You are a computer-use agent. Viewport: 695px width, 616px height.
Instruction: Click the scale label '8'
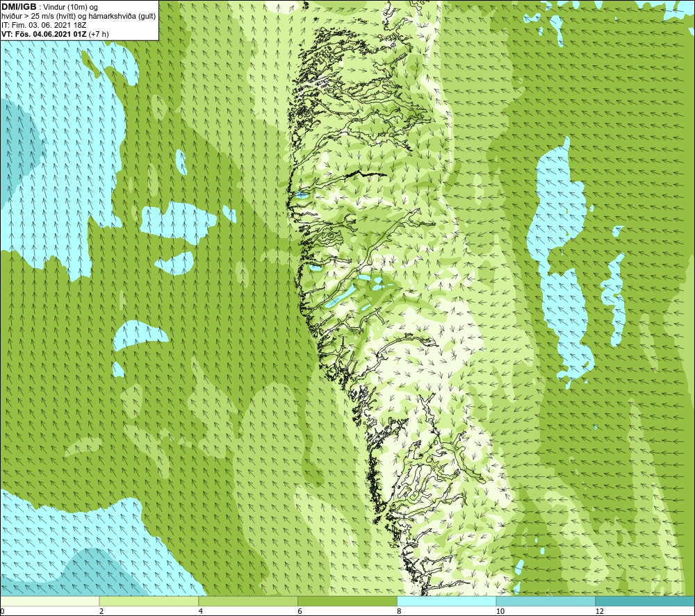tap(400, 612)
